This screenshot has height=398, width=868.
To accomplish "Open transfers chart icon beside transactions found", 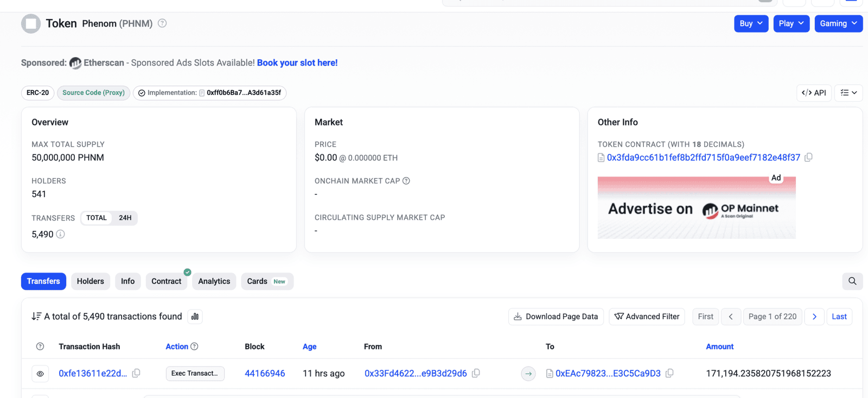I will pyautogui.click(x=195, y=317).
